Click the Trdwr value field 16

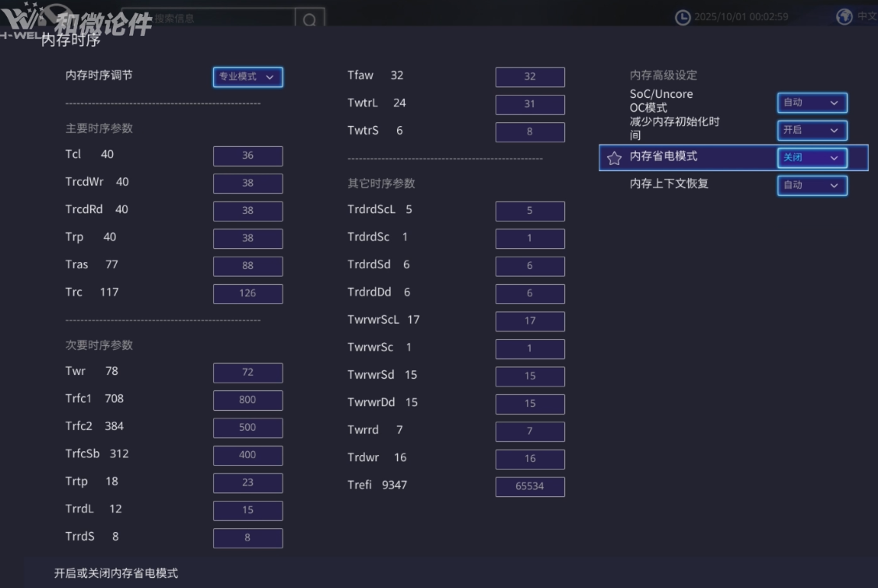point(530,459)
